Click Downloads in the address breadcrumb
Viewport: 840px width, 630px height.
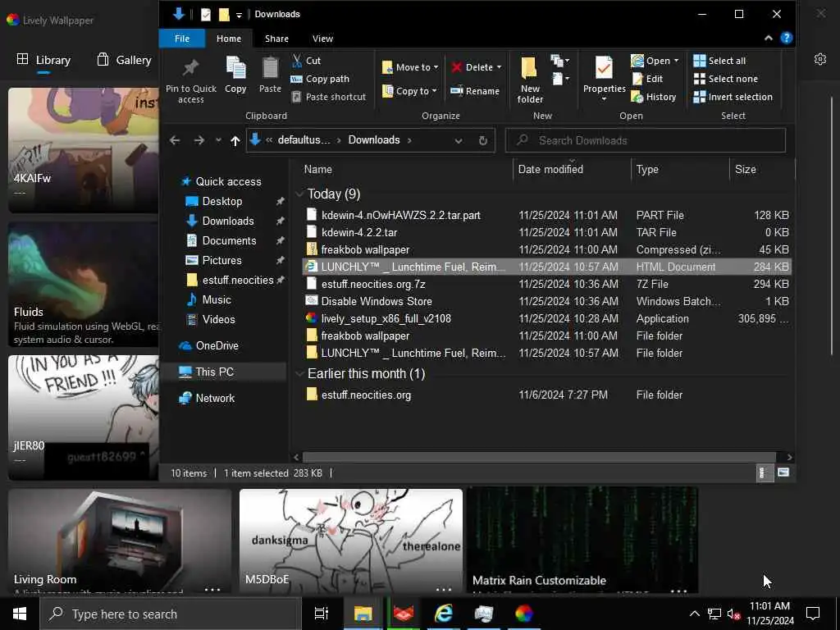tap(374, 139)
